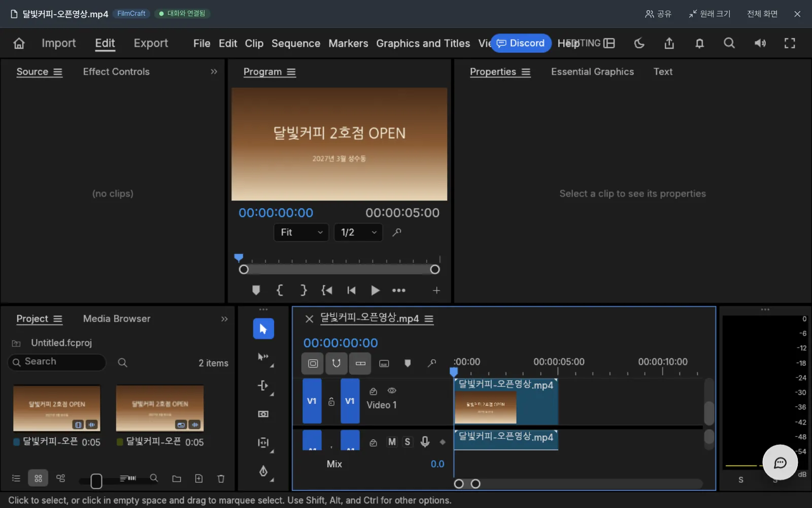812x508 pixels.
Task: Open the notifications bell
Action: [x=699, y=43]
